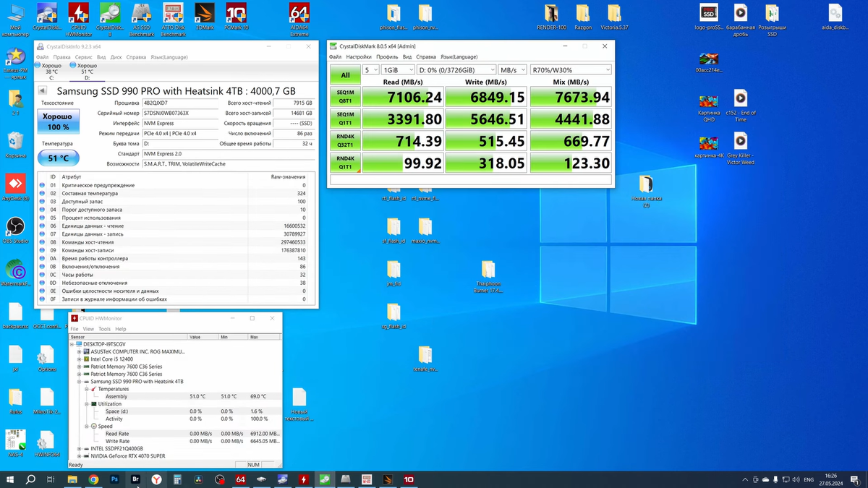Open Язык(Language) menu in CrystalDiskInfo
The width and height of the screenshot is (868, 488).
pos(168,57)
